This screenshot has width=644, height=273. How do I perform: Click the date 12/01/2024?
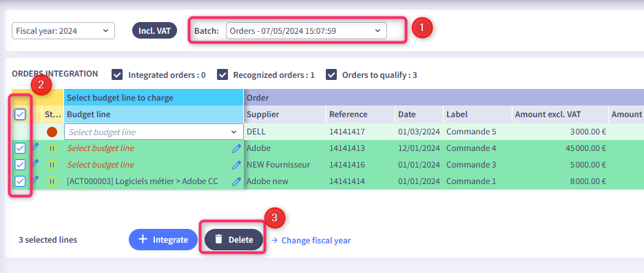419,148
